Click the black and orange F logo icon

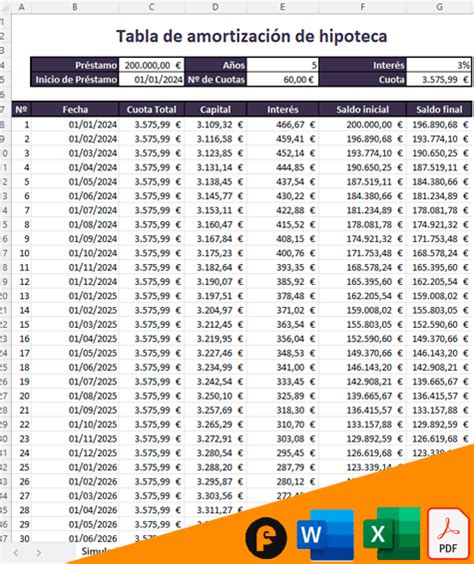[266, 538]
